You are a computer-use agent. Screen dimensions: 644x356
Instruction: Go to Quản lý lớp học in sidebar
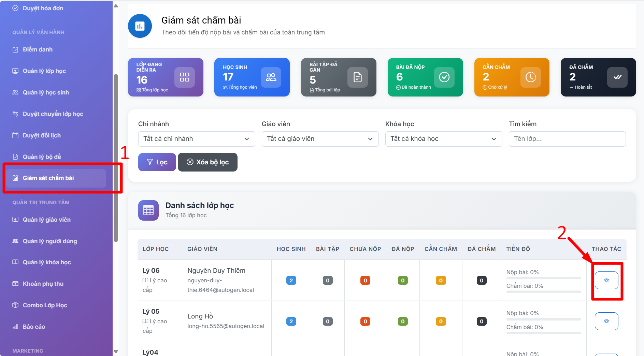coord(44,71)
